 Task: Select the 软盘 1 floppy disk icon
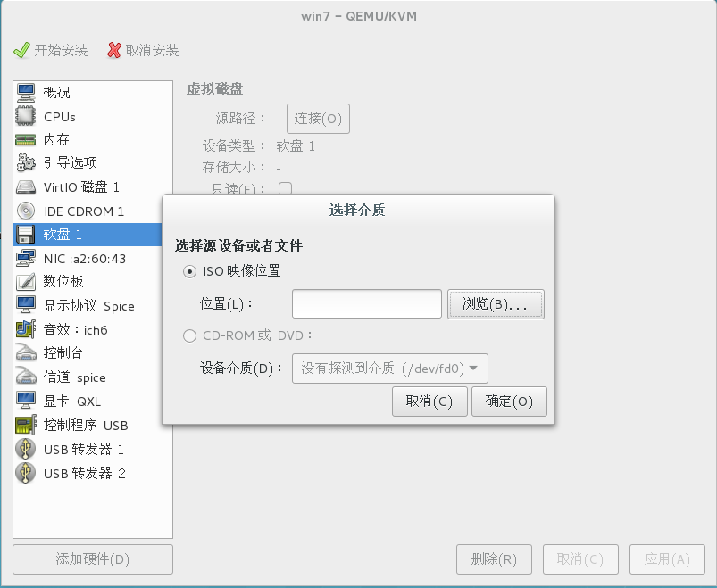26,235
